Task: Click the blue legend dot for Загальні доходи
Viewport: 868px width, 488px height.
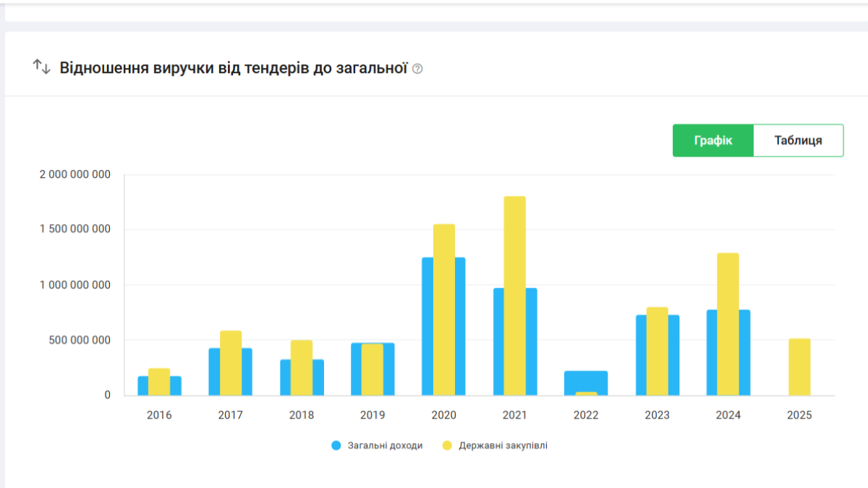Action: point(336,445)
